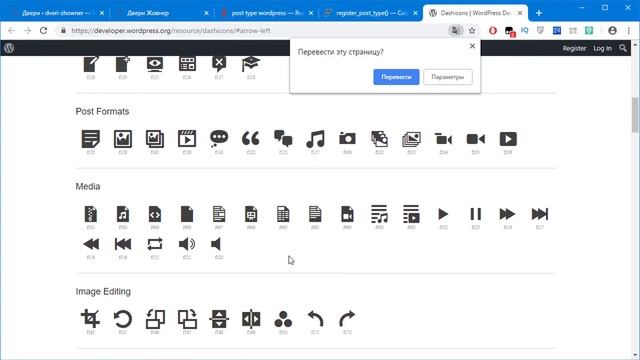
Task: Select the format-audio music note dashicon
Action: 315,139
